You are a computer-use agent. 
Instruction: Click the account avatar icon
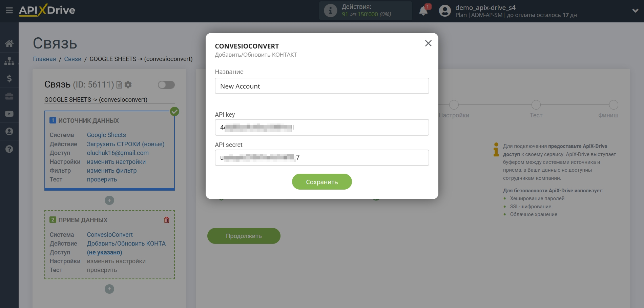(x=445, y=11)
